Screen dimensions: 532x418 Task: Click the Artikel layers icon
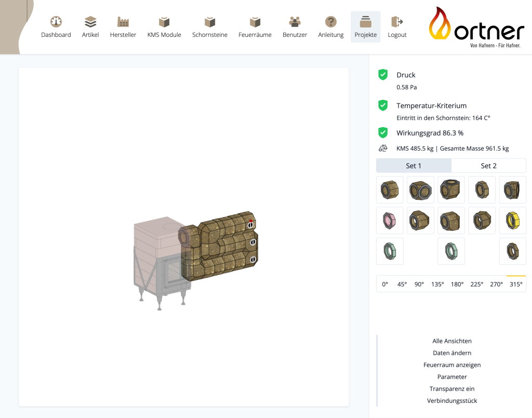pyautogui.click(x=90, y=22)
